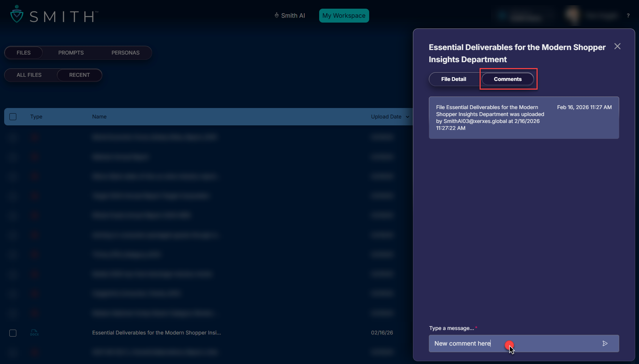Show ALL FILES list
Screen dimensions: 639x364
(x=29, y=75)
